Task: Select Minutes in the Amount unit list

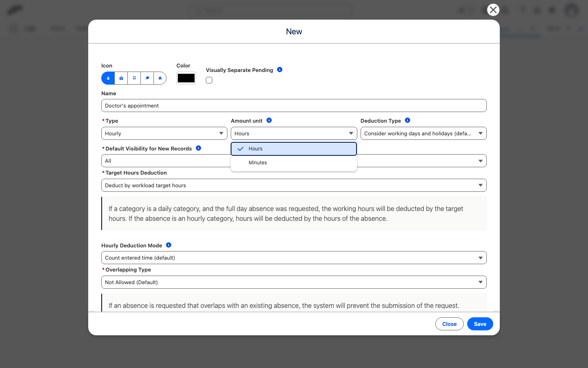Action: 294,163
